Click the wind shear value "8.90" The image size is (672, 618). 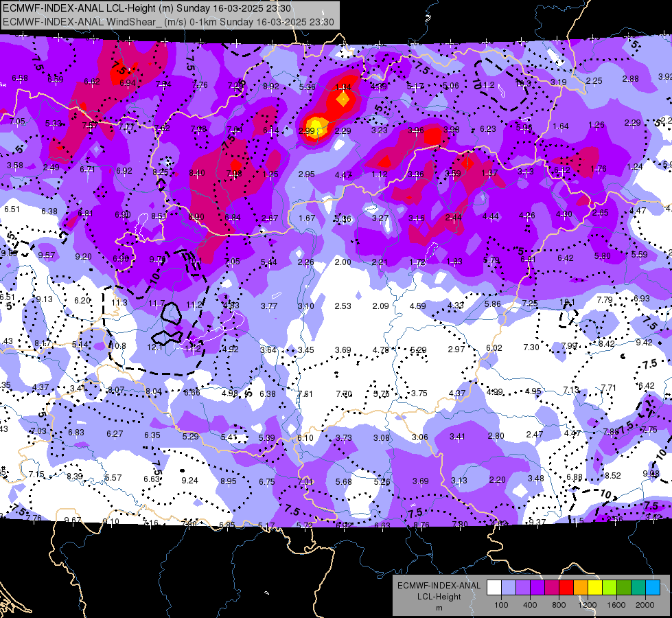pyautogui.click(x=196, y=217)
